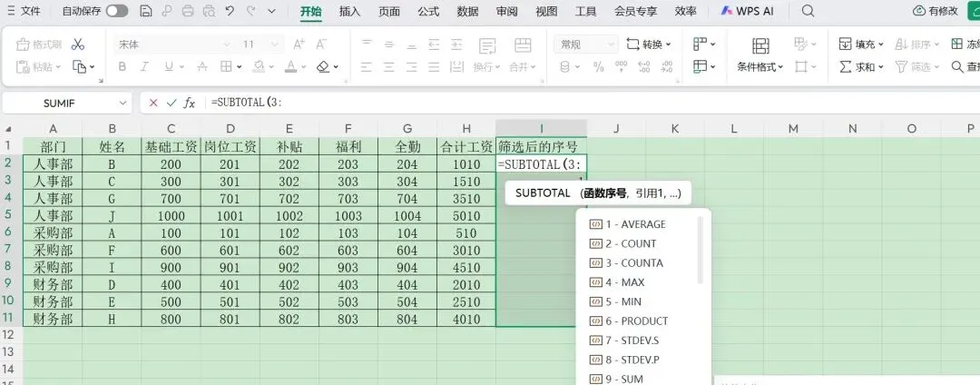Viewport: 980px width, 385px height.
Task: Open the insert function fx dialog
Action: (x=190, y=104)
